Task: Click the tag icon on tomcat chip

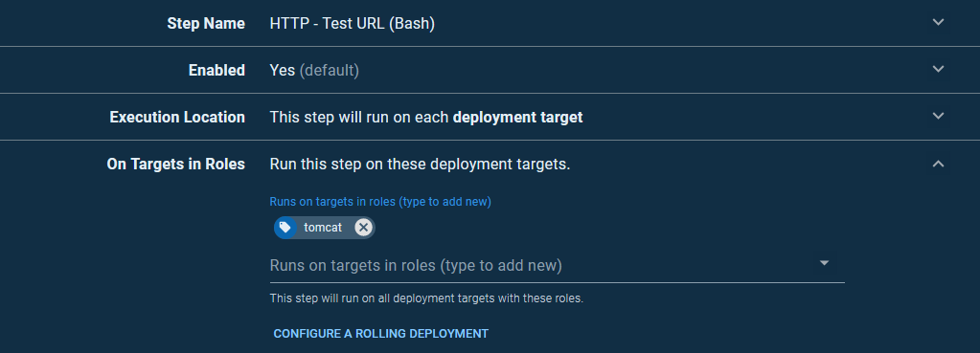Action: coord(285,228)
